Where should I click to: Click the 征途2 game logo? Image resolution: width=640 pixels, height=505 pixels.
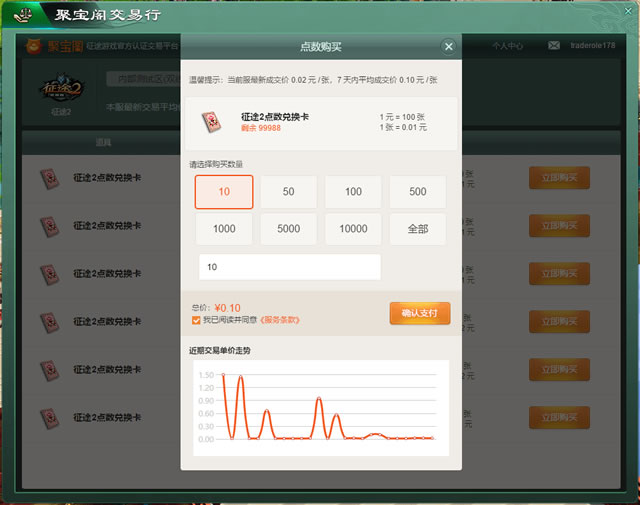[x=62, y=89]
